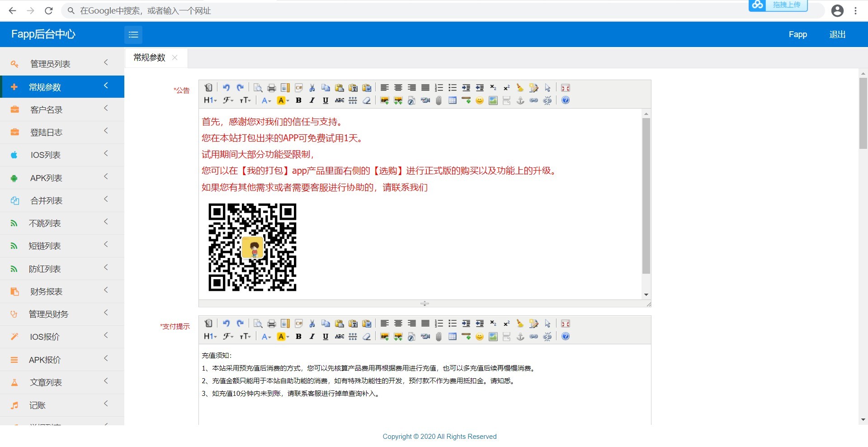This screenshot has width=868, height=447.
Task: Apply bold in 公告 editor
Action: 299,100
